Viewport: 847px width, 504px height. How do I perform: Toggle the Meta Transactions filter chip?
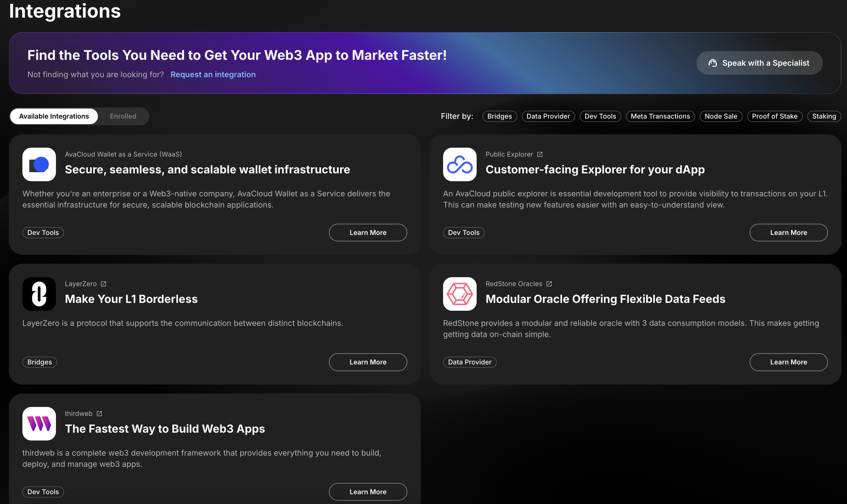[660, 116]
